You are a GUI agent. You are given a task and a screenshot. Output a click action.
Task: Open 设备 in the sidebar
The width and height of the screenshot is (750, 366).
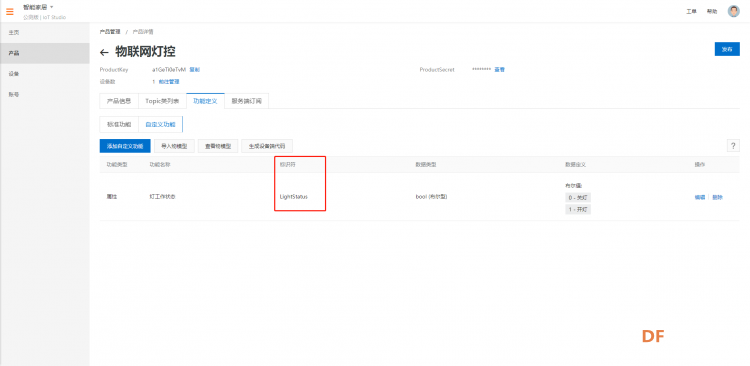[44, 74]
